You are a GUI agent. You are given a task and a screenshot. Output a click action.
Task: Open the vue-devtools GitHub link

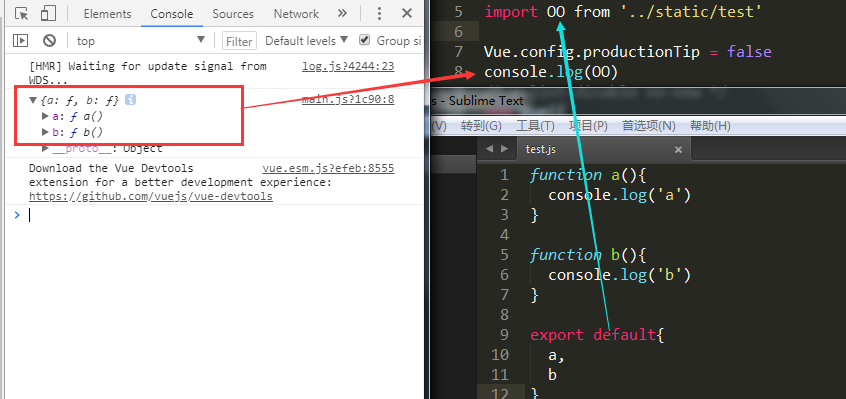151,196
